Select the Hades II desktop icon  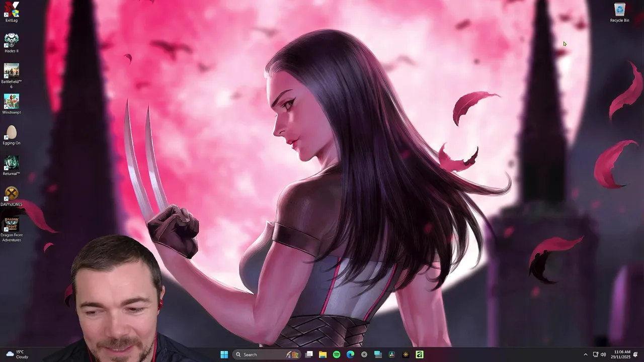pos(11,43)
